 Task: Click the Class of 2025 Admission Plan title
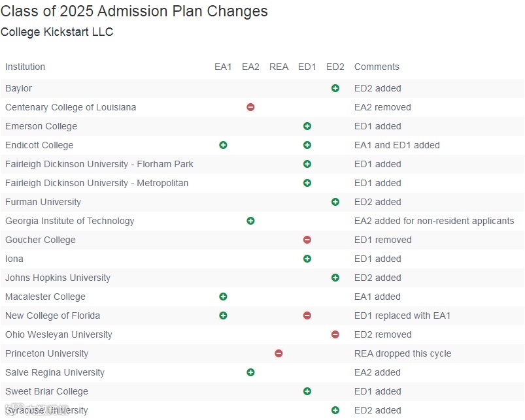[x=134, y=11]
